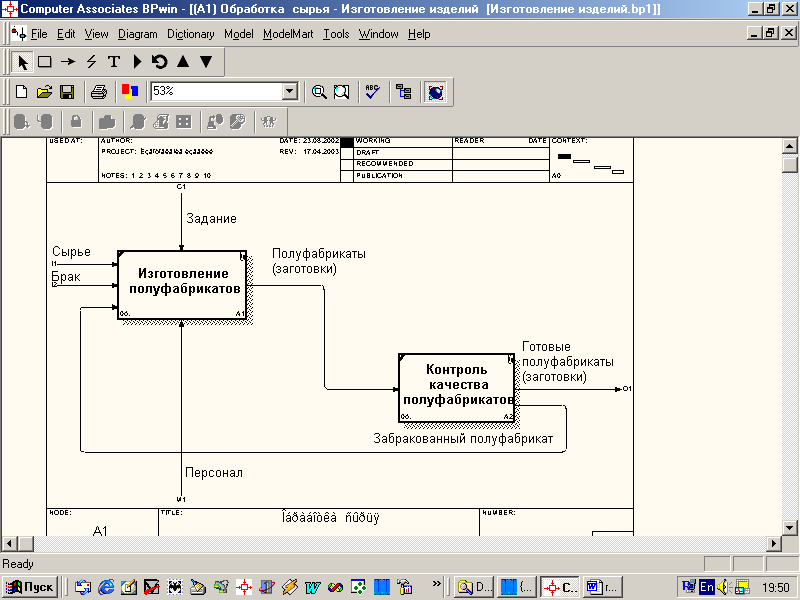800x600 pixels.
Task: Open the View menu
Action: tap(96, 34)
